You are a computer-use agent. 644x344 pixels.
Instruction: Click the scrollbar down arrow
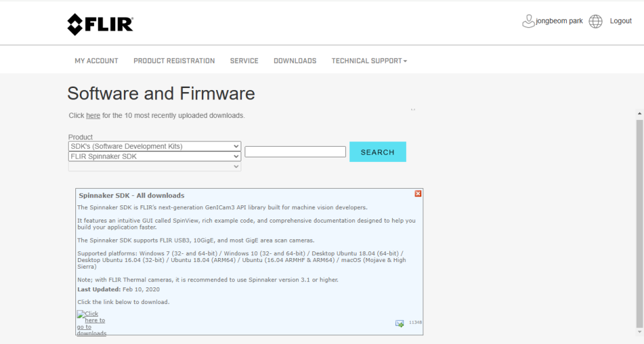(639, 332)
